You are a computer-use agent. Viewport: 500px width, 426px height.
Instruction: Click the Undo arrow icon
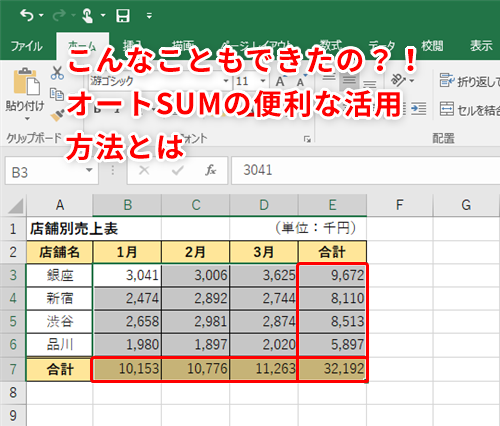27,15
